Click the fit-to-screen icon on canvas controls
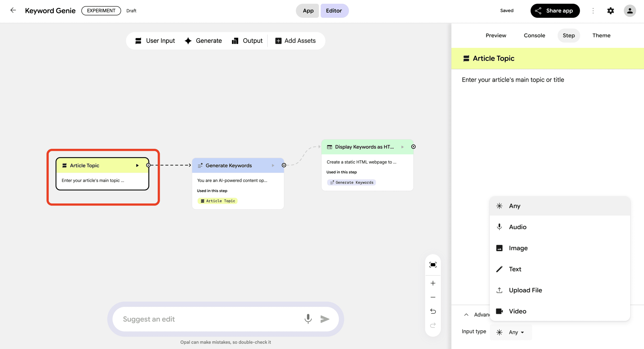This screenshot has height=349, width=644. (433, 265)
